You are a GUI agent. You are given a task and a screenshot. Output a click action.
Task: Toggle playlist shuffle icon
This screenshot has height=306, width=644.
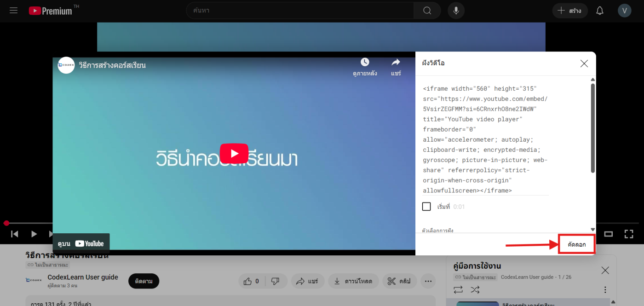click(x=475, y=289)
